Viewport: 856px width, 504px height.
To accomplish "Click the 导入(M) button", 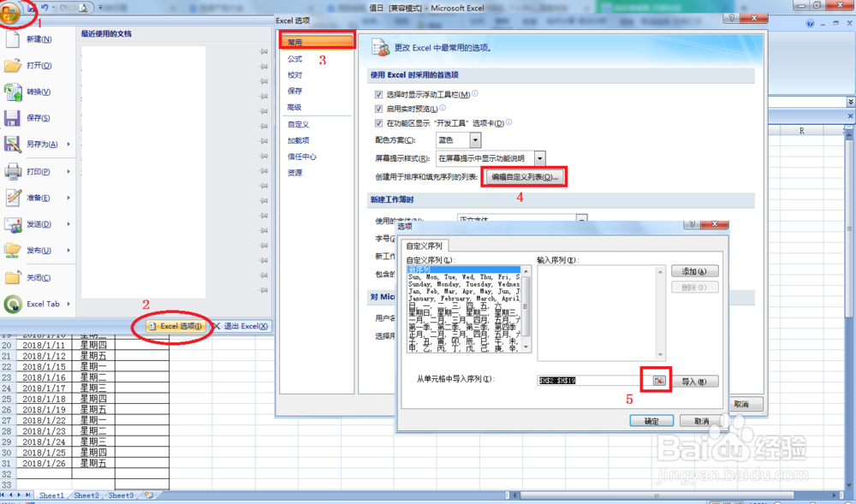I will coord(694,382).
